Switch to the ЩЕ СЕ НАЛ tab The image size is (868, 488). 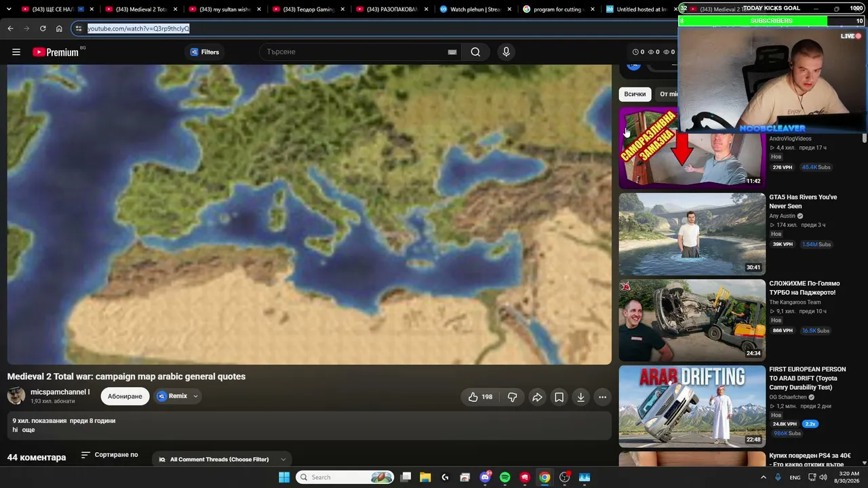[57, 9]
